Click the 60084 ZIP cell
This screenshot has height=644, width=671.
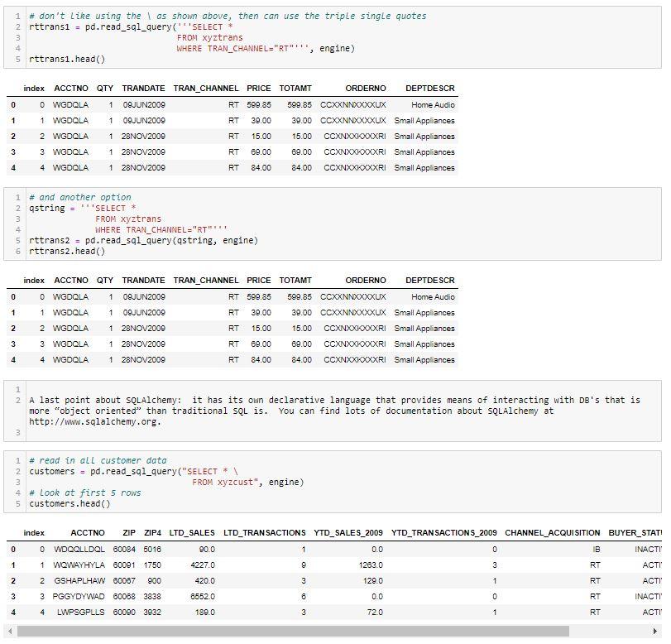click(124, 550)
